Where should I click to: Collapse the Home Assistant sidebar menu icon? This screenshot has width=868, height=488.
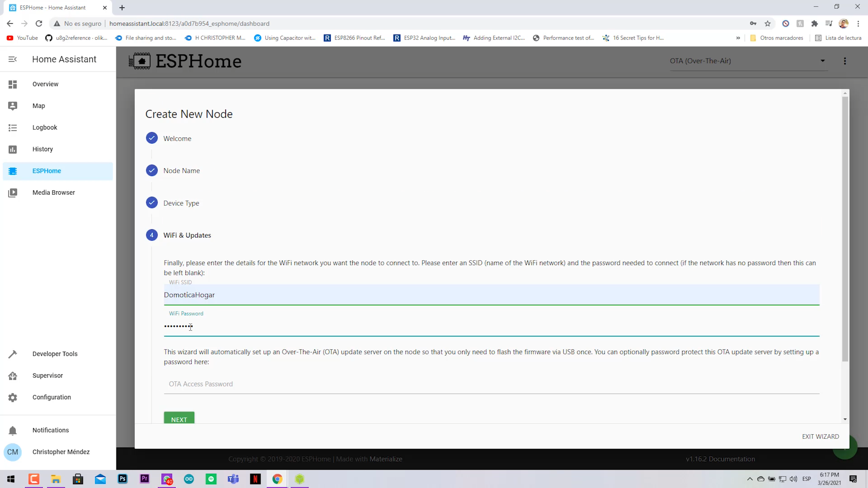point(13,59)
